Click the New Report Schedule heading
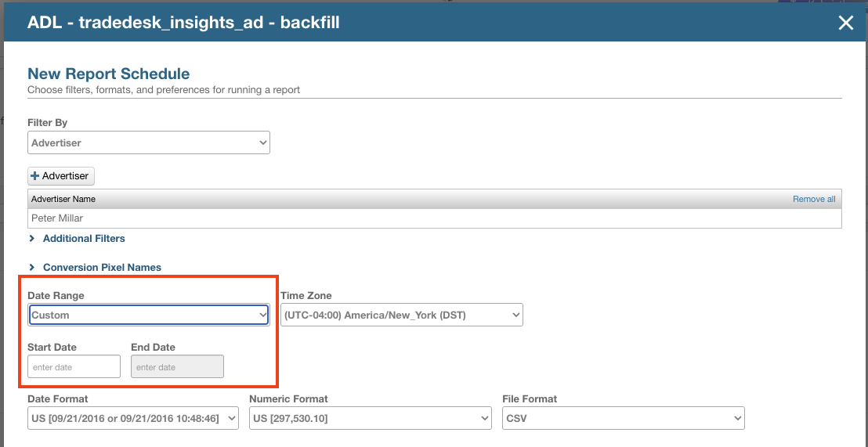This screenshot has height=447, width=868. (108, 74)
